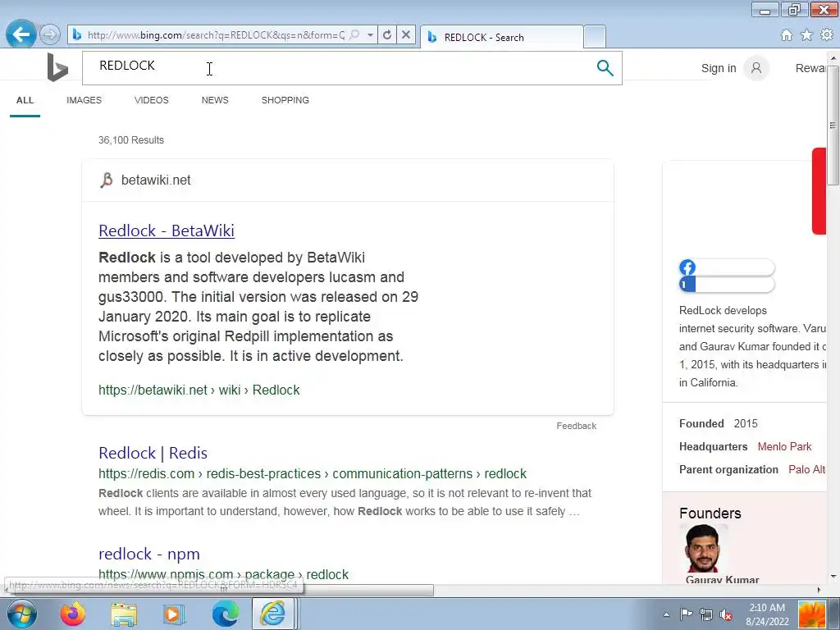Open Windows Media Player taskbar icon

pos(174,614)
